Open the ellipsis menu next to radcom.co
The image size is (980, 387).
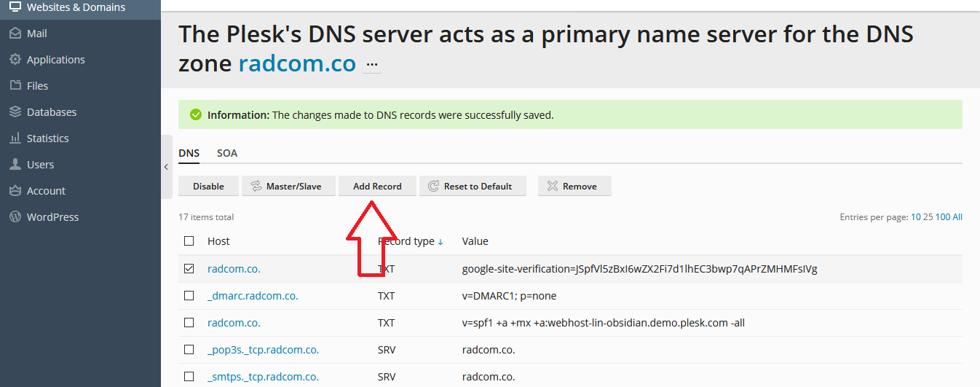[x=373, y=65]
